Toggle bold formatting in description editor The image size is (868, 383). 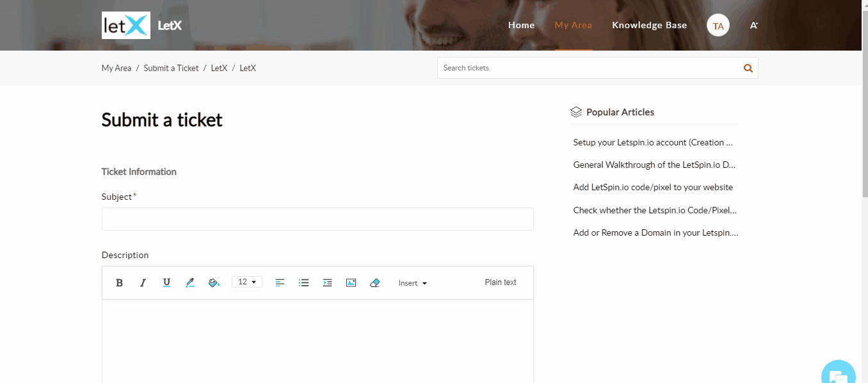(x=119, y=282)
